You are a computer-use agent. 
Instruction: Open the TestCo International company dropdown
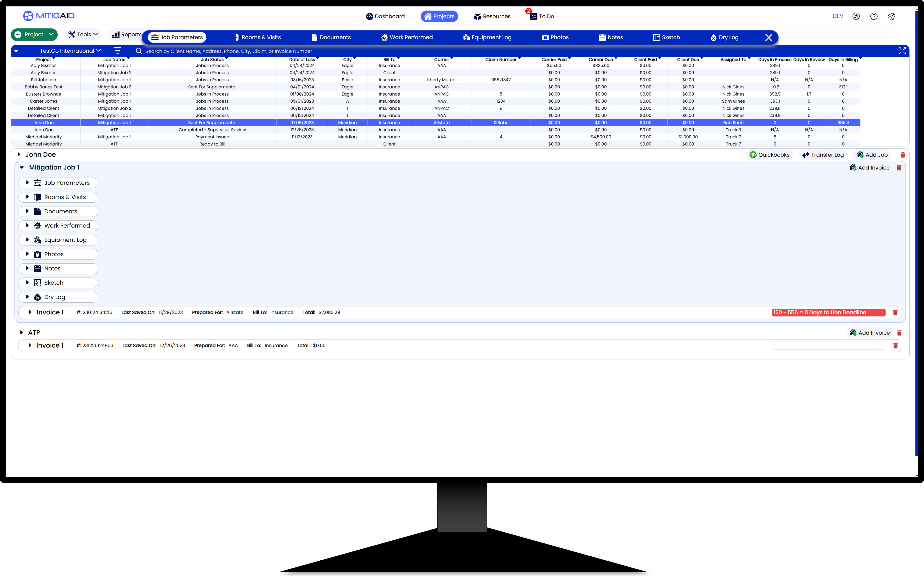pyautogui.click(x=70, y=50)
